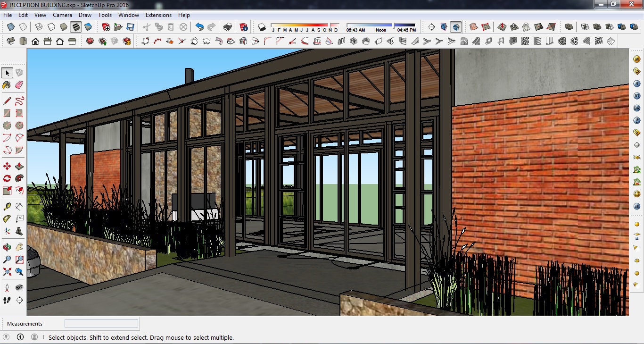Save the RECEPTION BUILDING model
644x344 pixels.
pos(130,27)
